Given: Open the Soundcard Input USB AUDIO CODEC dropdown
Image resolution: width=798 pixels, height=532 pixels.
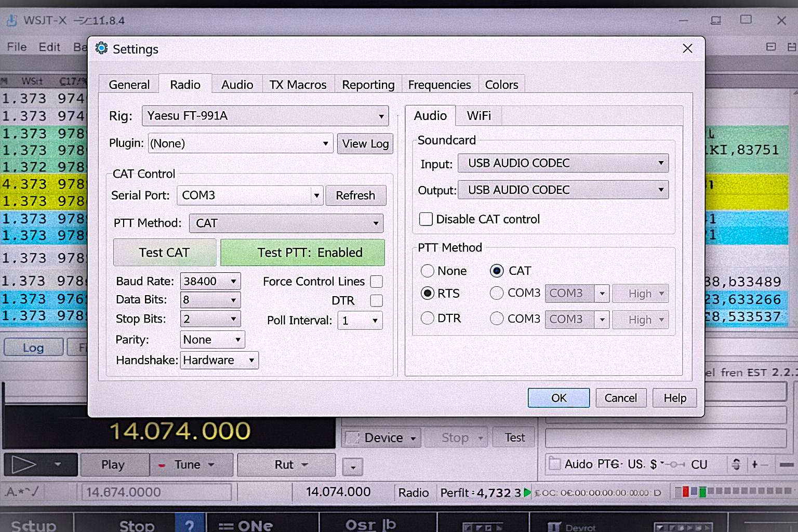Looking at the screenshot, I should [563, 163].
